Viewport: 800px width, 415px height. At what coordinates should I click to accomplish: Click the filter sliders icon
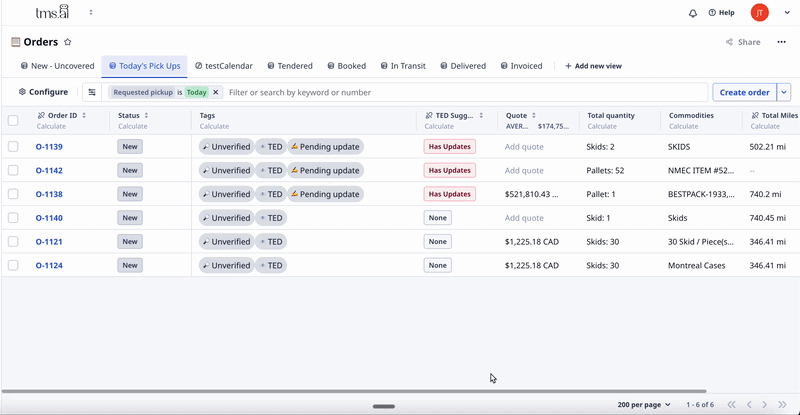[x=92, y=92]
